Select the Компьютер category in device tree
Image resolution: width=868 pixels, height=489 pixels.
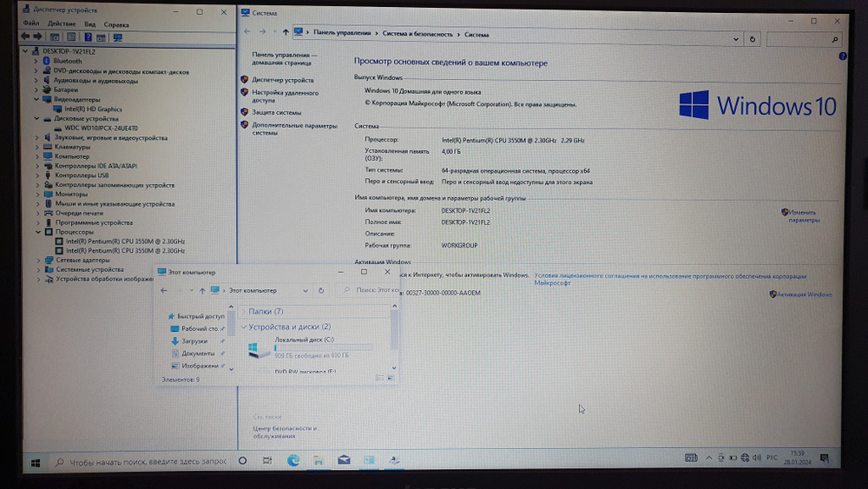pyautogui.click(x=72, y=156)
